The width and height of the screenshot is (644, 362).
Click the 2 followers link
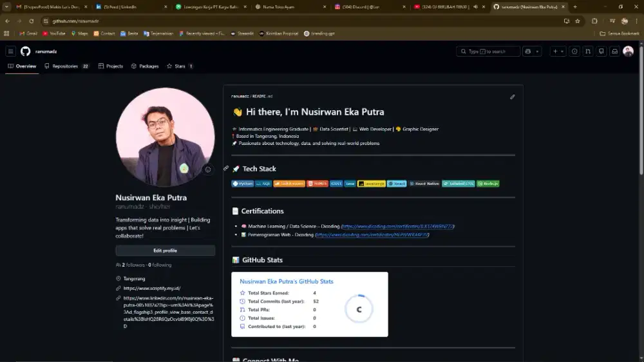[131, 265]
